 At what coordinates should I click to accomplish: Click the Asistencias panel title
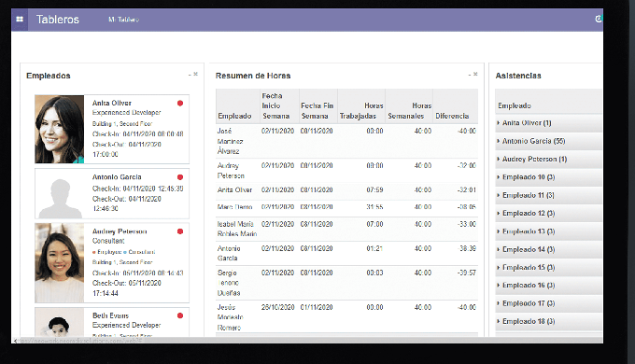[x=518, y=76]
